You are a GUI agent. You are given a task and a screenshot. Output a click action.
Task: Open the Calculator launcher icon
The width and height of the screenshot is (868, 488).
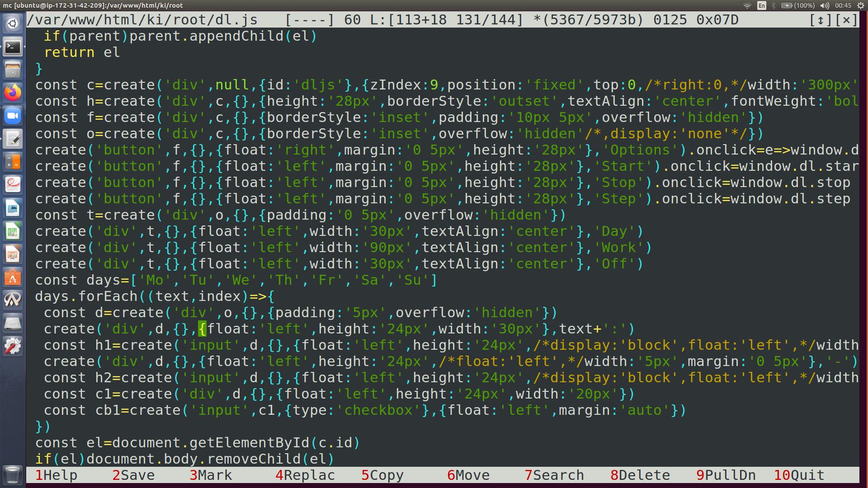coord(13,162)
